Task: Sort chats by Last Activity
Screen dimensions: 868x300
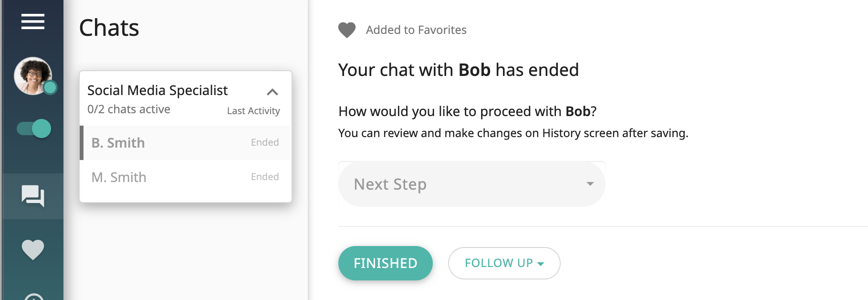Action: pos(253,110)
